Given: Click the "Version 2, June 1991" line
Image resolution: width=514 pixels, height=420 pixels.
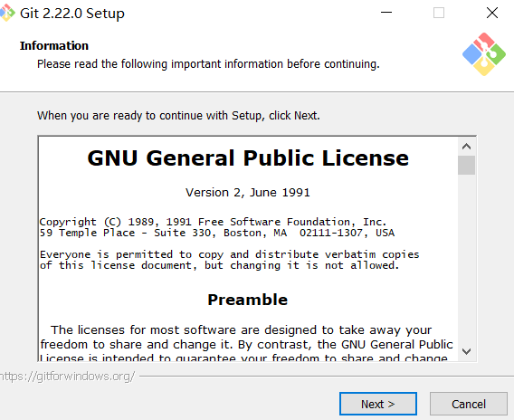Looking at the screenshot, I should pyautogui.click(x=248, y=193).
